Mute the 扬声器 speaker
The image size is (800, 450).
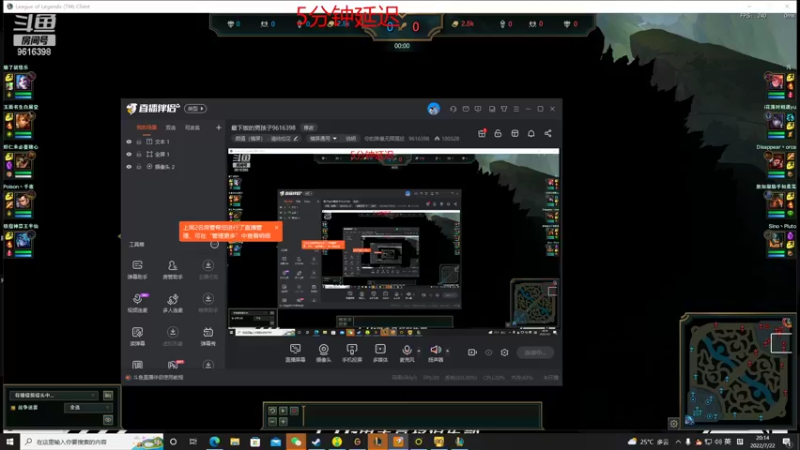[x=435, y=353]
